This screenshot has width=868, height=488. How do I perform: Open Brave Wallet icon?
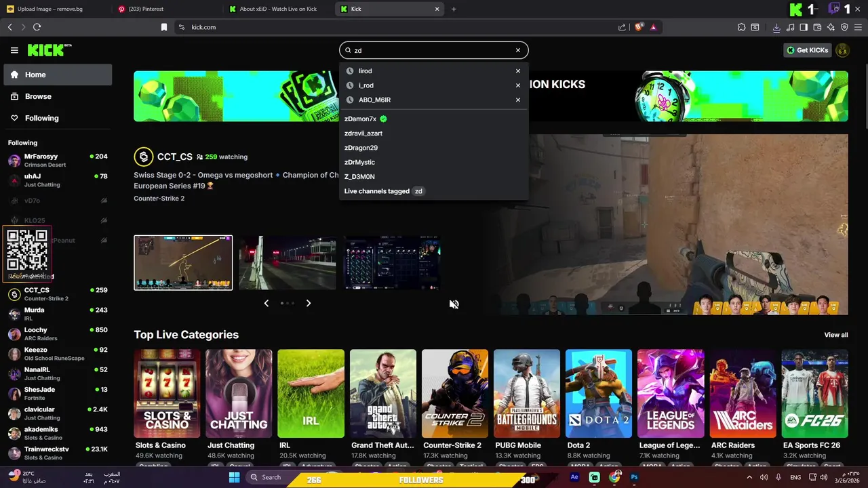coord(817,27)
